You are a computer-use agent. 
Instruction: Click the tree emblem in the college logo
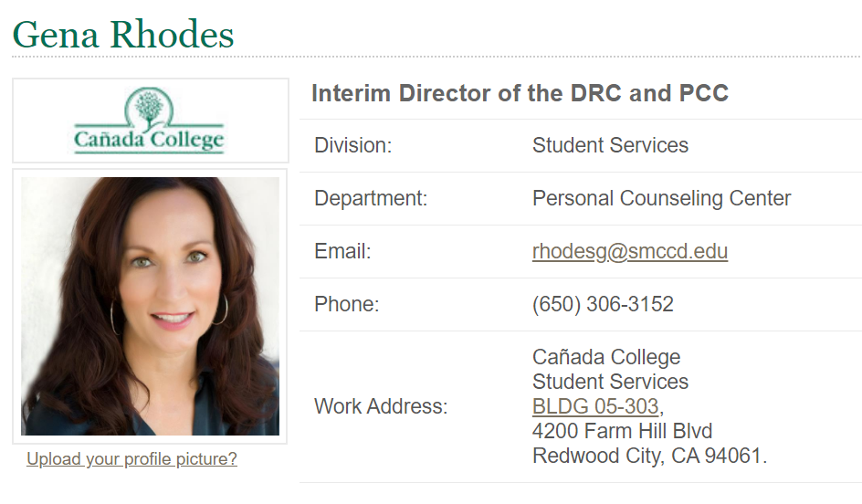pos(148,108)
